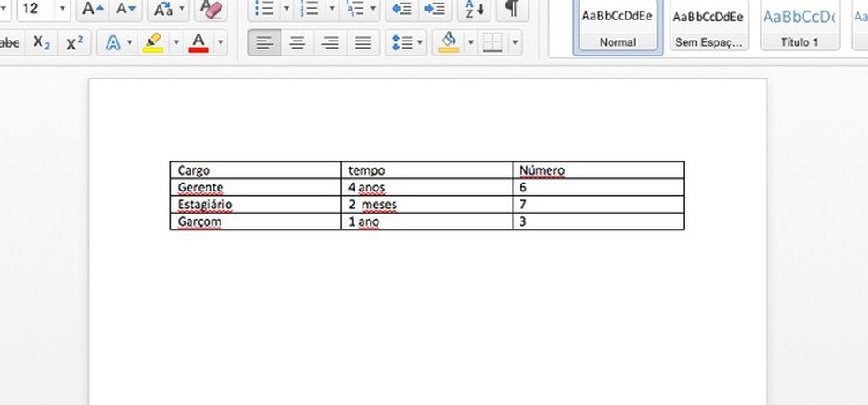Click the cell containing 6
The height and width of the screenshot is (405, 868).
click(x=598, y=187)
